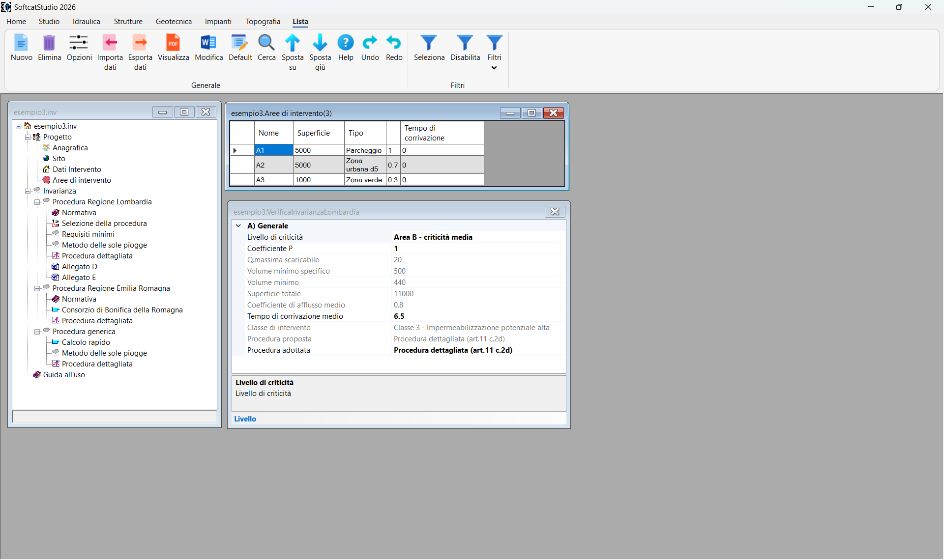
Task: Click the Cerca magnifier icon
Action: pos(266,43)
